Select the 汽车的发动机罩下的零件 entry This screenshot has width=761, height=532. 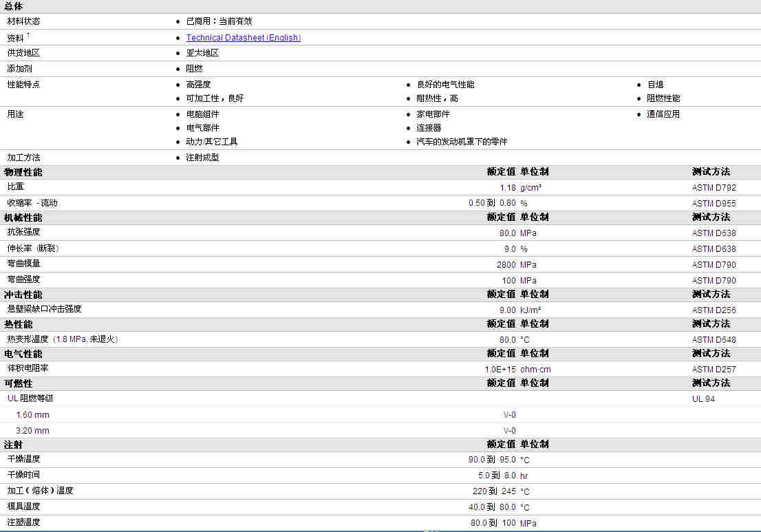(462, 142)
